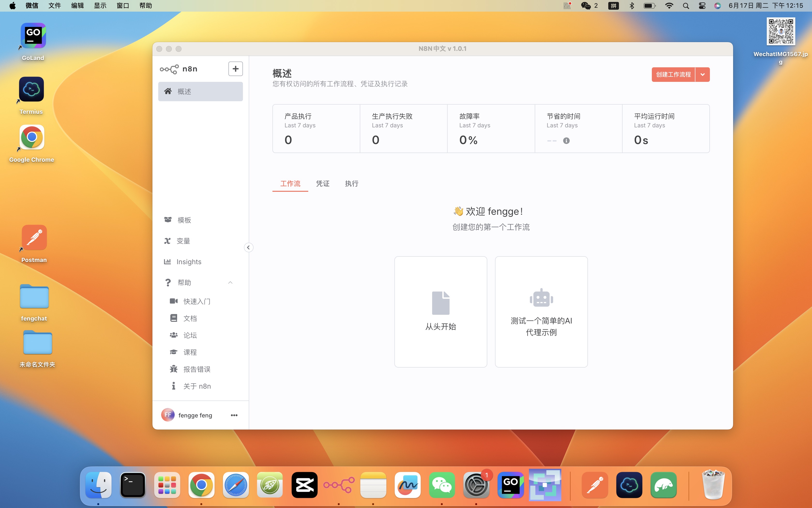The image size is (812, 508).
Task: Open the 变量 variables sidebar item
Action: pos(200,241)
